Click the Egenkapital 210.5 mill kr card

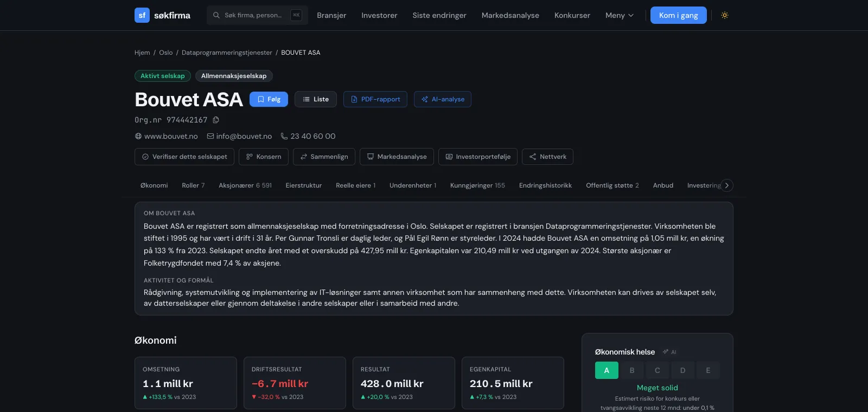pyautogui.click(x=513, y=383)
